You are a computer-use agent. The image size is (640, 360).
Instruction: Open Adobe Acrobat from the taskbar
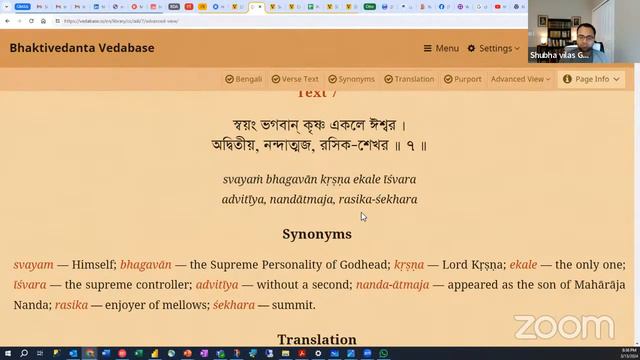(302, 353)
